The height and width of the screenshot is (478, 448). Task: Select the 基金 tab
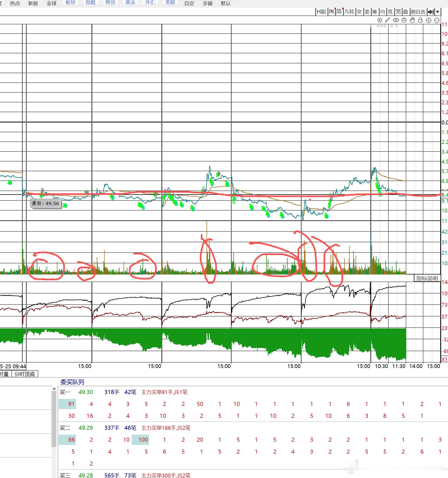click(130, 3)
